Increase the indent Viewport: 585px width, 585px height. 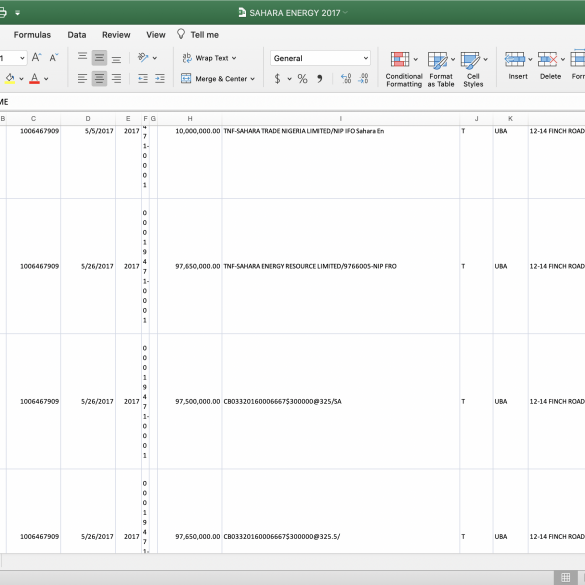(x=160, y=78)
